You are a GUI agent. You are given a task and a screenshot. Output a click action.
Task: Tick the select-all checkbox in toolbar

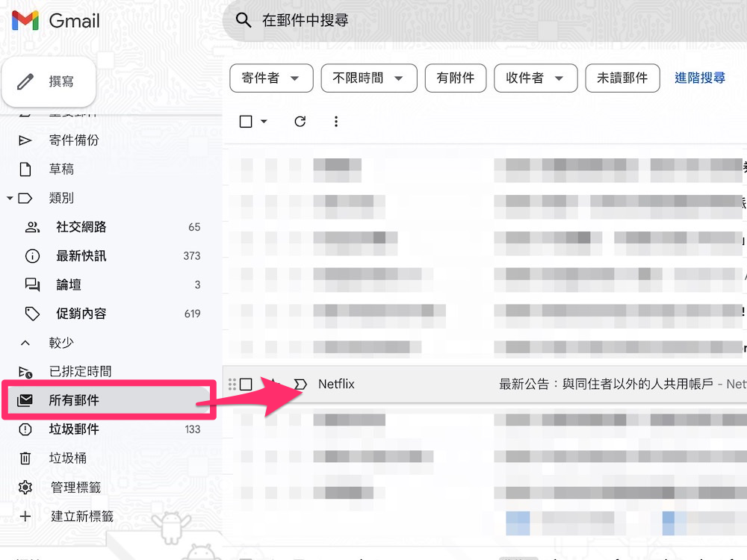[x=246, y=122]
